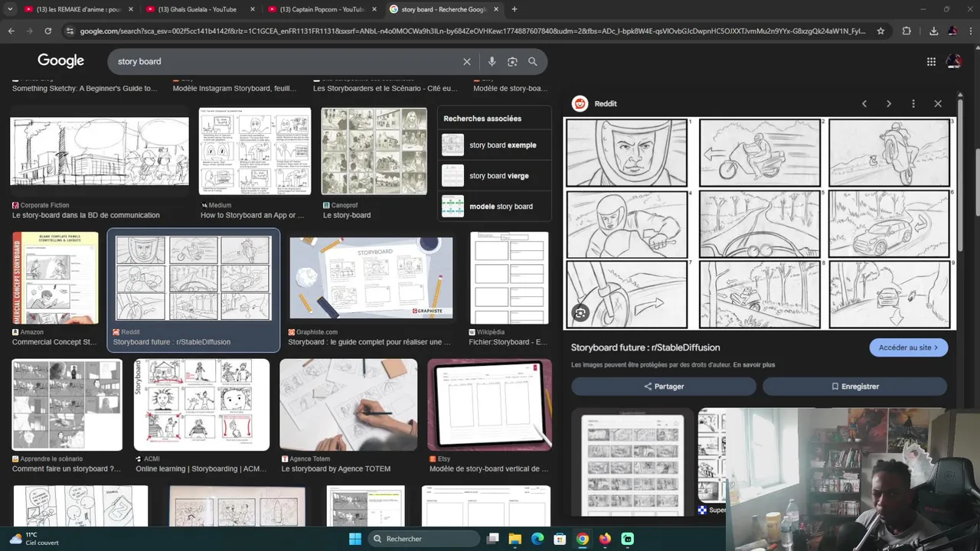Submit search with the magnifier icon
Viewport: 980px width, 551px height.
click(533, 61)
